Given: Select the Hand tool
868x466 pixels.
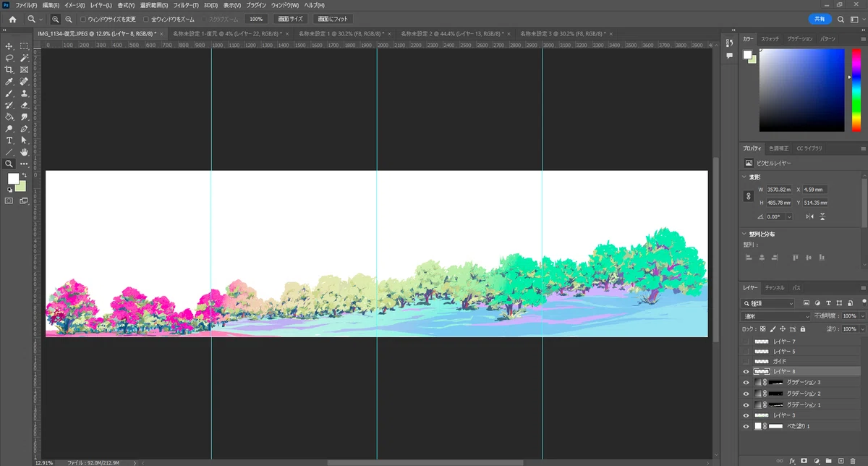Looking at the screenshot, I should point(24,152).
